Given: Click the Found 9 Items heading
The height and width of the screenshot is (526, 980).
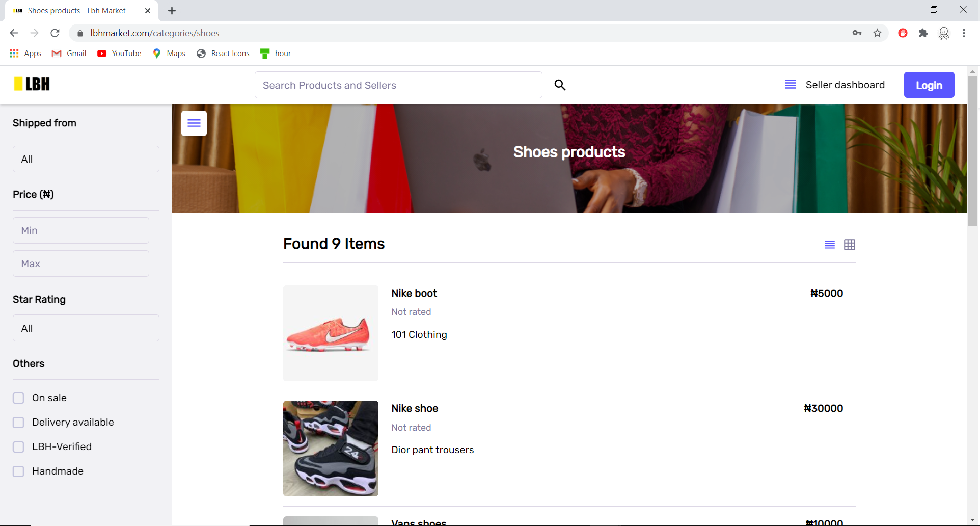Looking at the screenshot, I should point(334,244).
